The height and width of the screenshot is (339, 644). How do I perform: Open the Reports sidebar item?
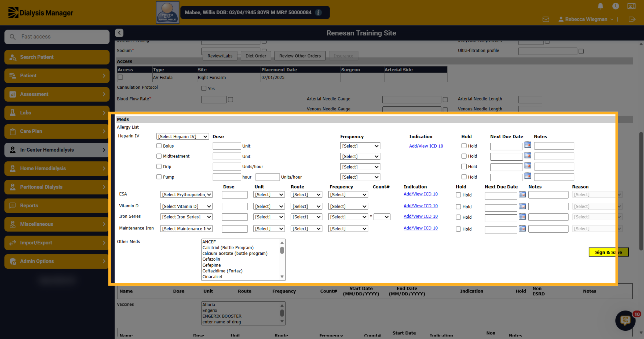[57, 205]
